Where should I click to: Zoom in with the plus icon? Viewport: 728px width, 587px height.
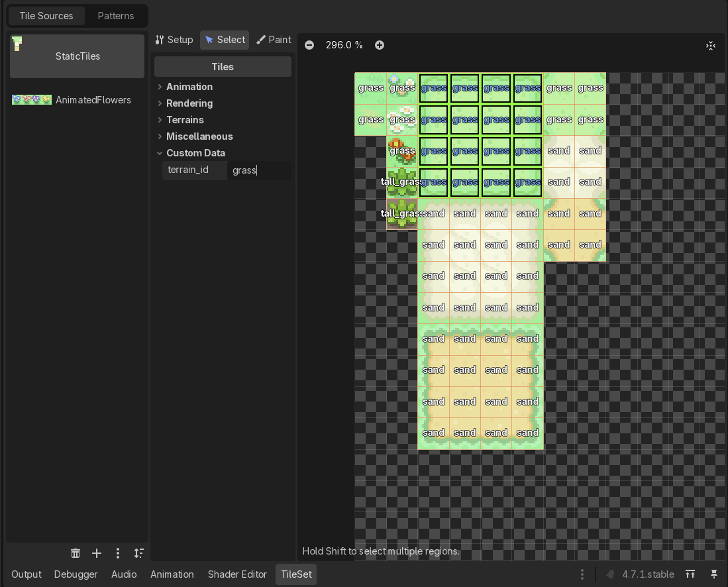pyautogui.click(x=380, y=45)
